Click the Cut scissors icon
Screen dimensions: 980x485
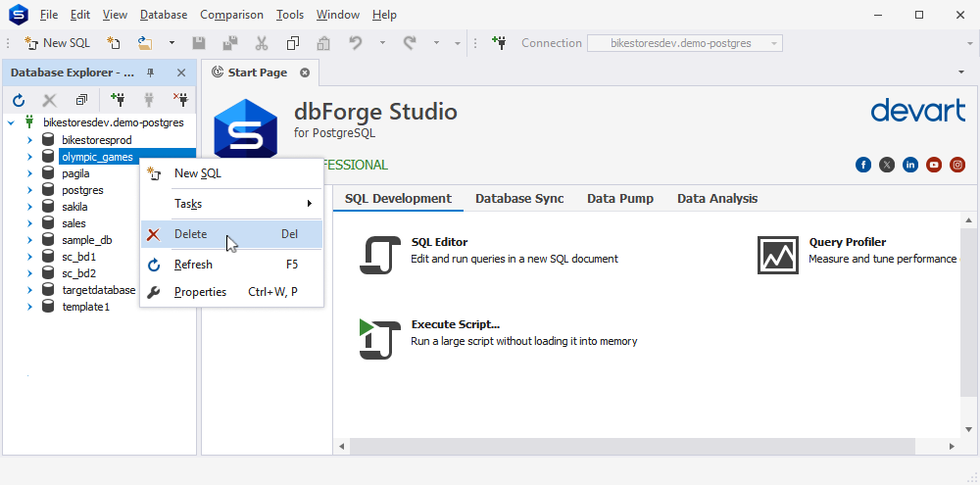pyautogui.click(x=262, y=43)
